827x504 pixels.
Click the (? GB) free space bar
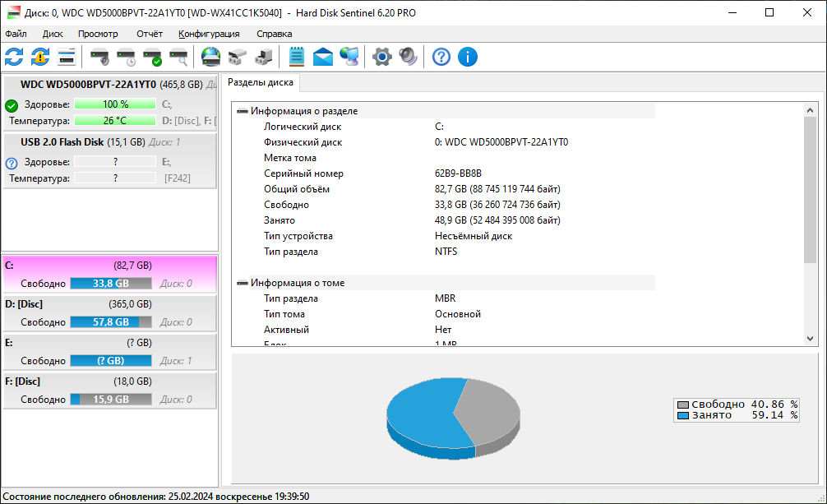pos(111,361)
